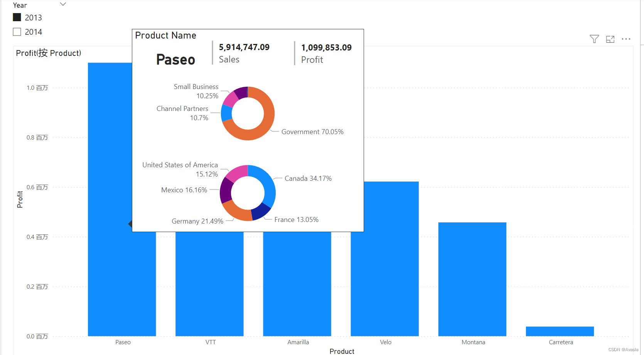644x355 pixels.
Task: Click the Montana x-axis label
Action: coord(474,342)
